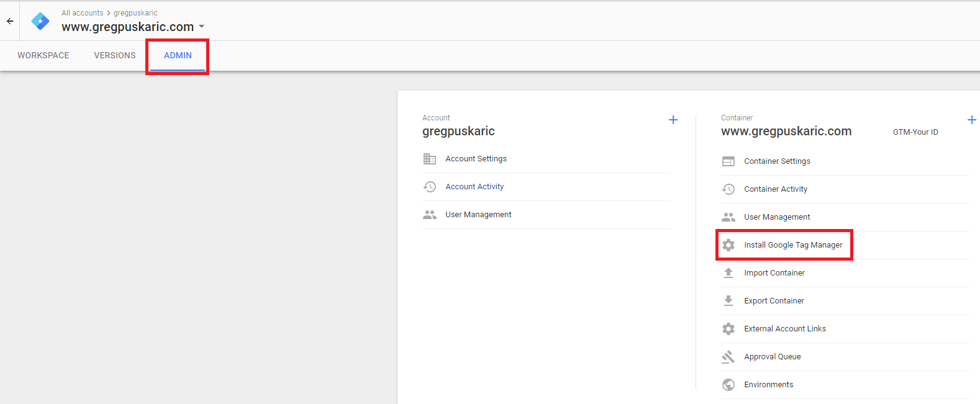Click the gregpuskaric account name heading

(458, 132)
